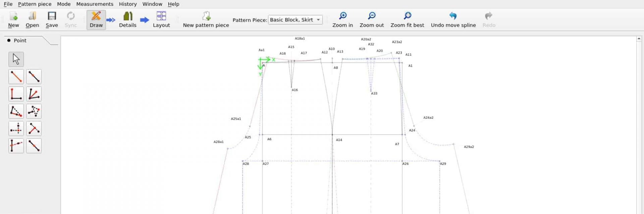
Task: Select the midpoint tool in the last tool row
Action: pos(34,146)
